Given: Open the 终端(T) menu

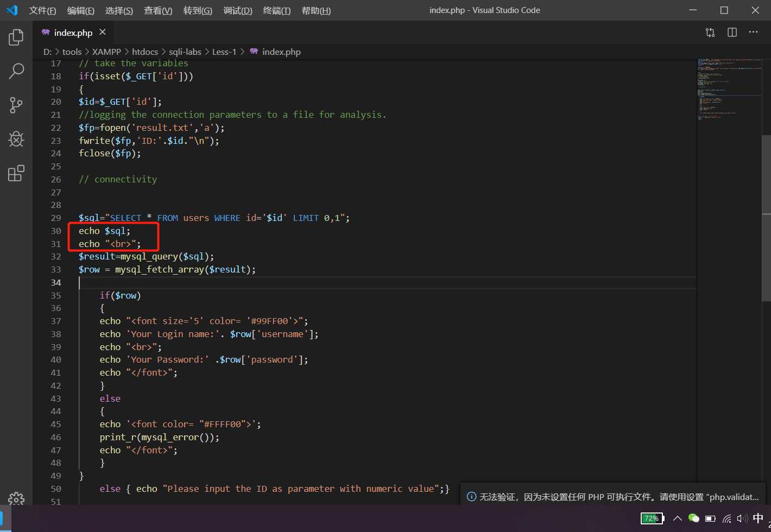Looking at the screenshot, I should (x=276, y=10).
